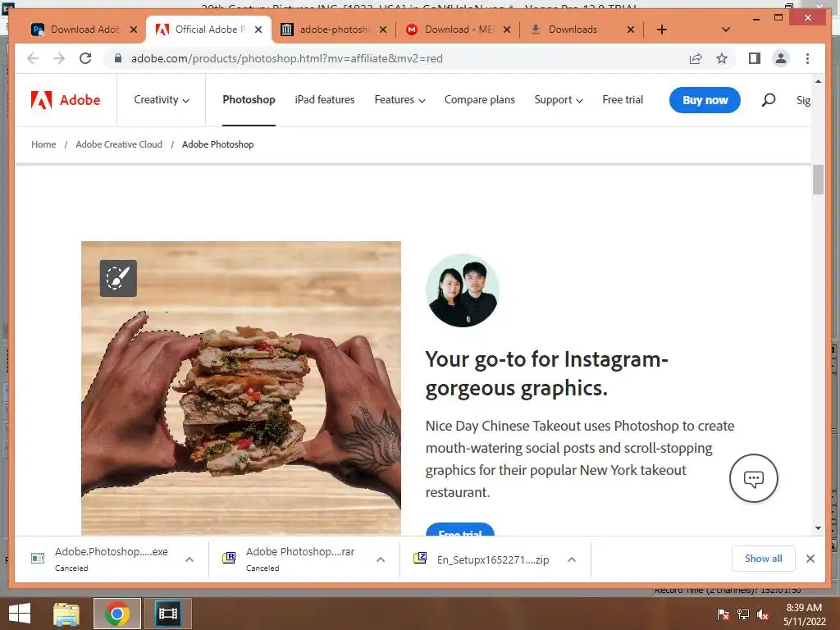Screen dimensions: 840x630
Task: Expand options for En_Setupx zip download
Action: click(x=572, y=559)
